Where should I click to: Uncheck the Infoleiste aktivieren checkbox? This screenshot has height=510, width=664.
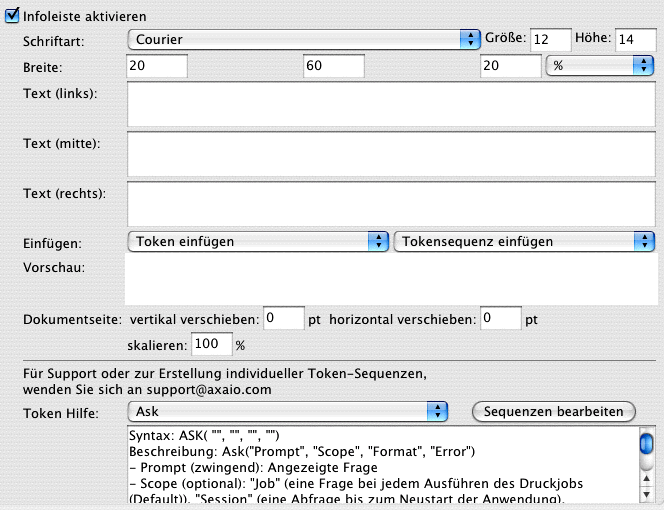click(x=12, y=16)
